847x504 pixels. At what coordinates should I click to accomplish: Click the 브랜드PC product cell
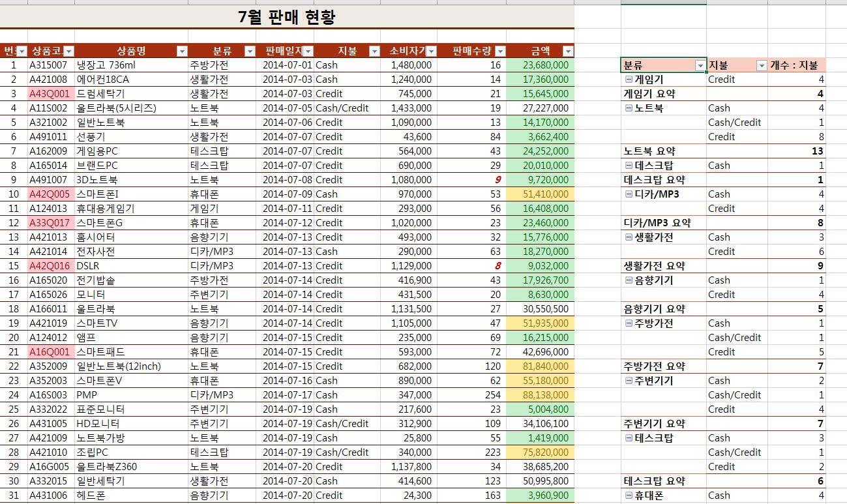(132, 166)
